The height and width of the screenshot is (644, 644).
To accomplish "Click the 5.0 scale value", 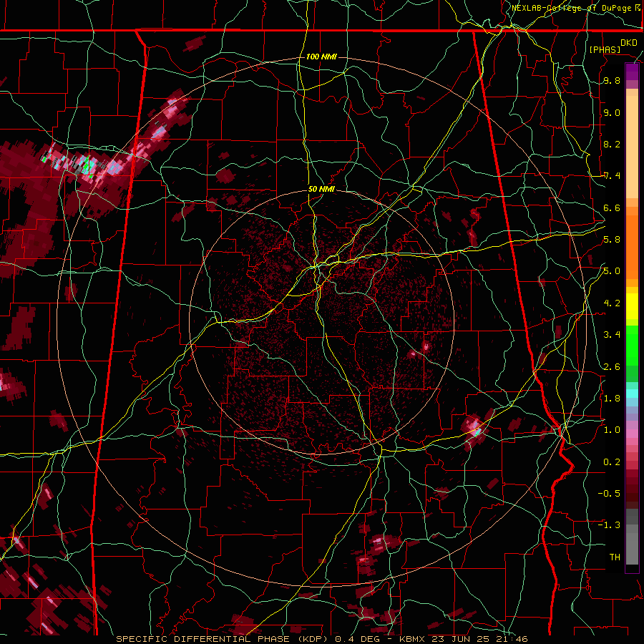I will [x=612, y=271].
